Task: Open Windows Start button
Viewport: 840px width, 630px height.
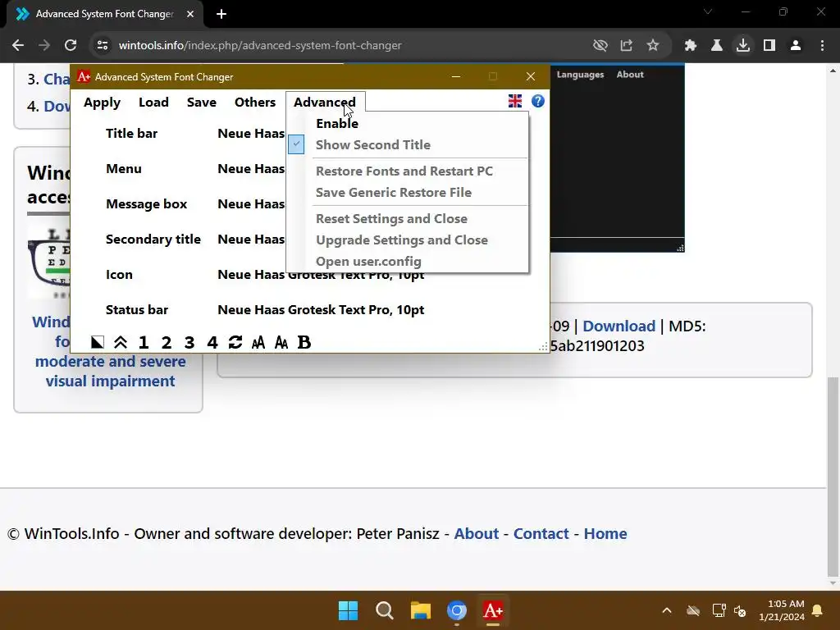Action: click(x=348, y=610)
